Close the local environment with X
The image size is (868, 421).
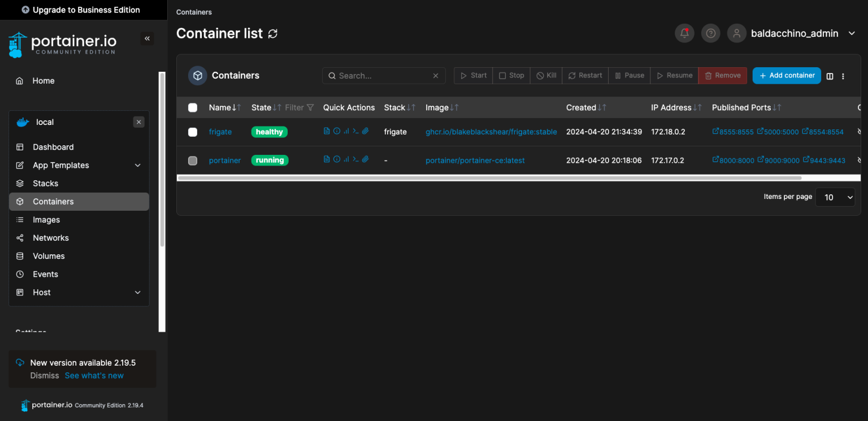[139, 122]
